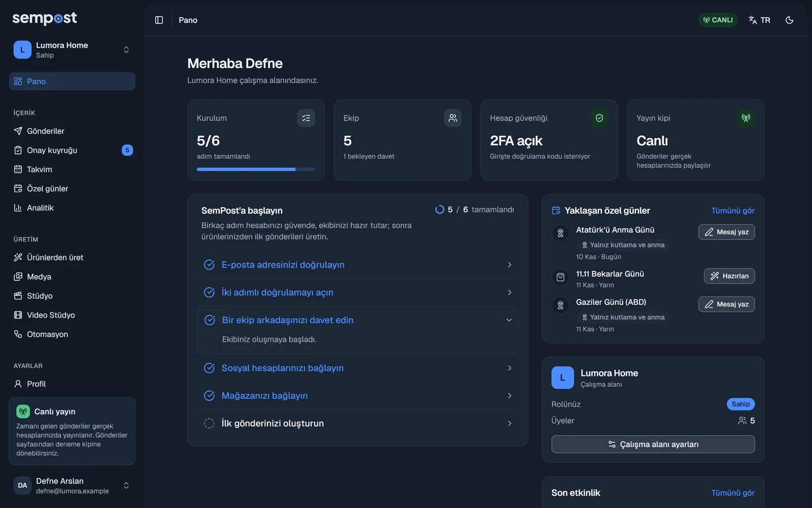Click the Ürünlerden üret wand icon
Viewport: 812px width, 508px height.
18,258
